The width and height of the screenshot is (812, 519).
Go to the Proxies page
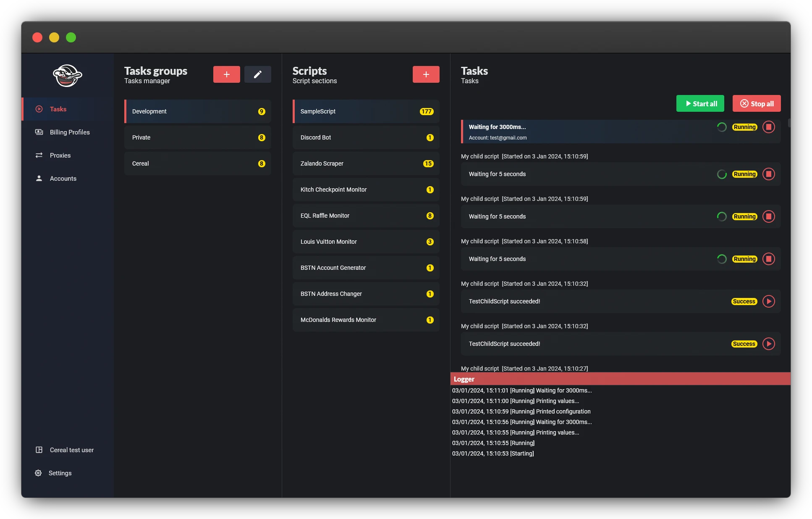[60, 155]
